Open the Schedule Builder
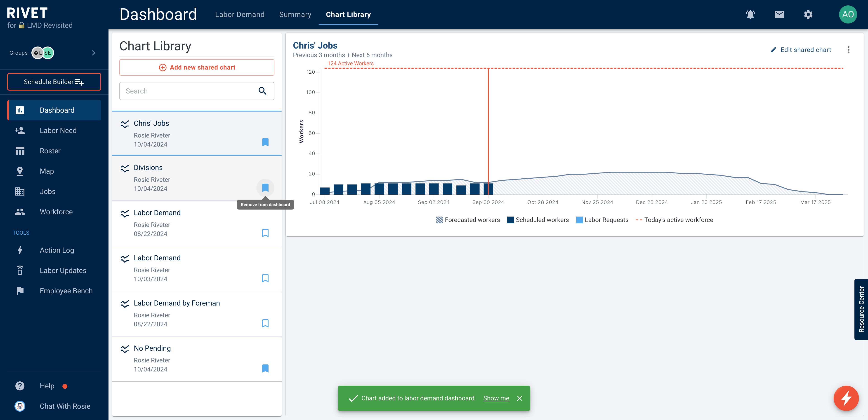 click(x=54, y=82)
